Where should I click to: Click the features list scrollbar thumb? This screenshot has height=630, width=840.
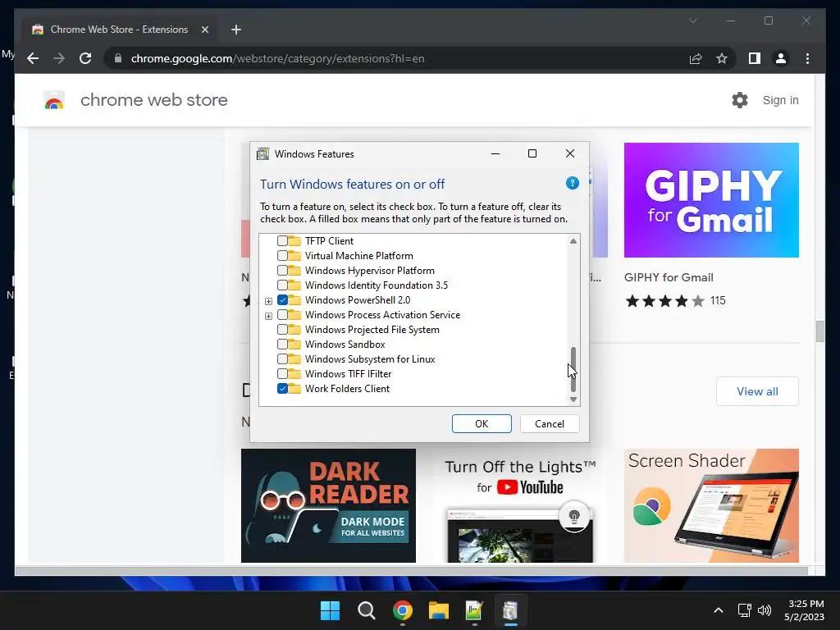pyautogui.click(x=573, y=368)
